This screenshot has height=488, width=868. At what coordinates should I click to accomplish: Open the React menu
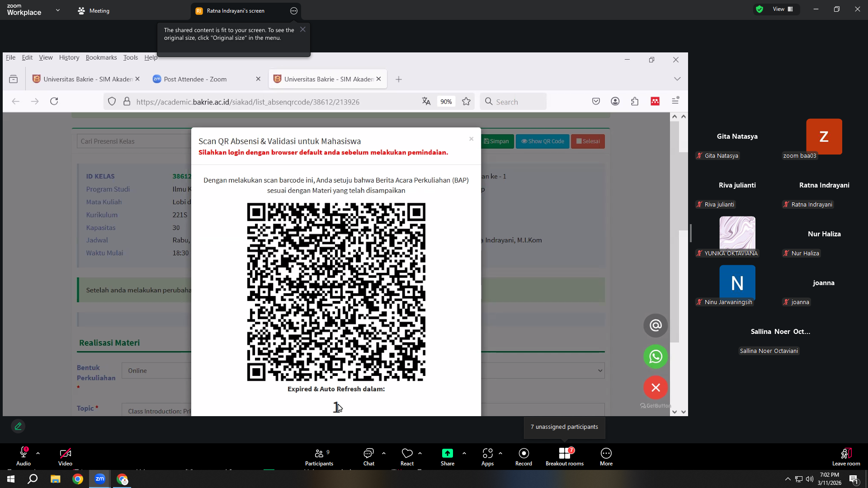pyautogui.click(x=407, y=456)
